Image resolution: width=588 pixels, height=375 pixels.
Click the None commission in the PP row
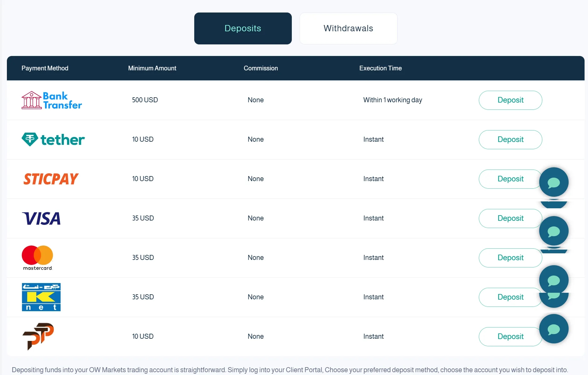tap(256, 337)
